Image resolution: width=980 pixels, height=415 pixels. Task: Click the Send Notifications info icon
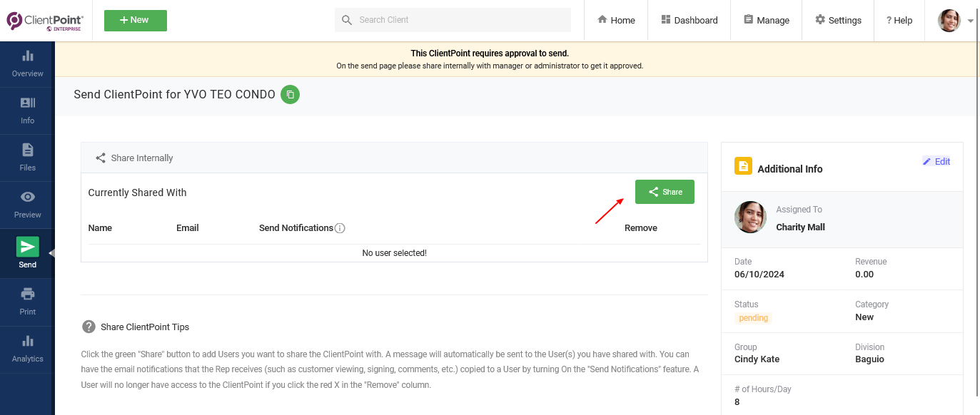coord(340,228)
